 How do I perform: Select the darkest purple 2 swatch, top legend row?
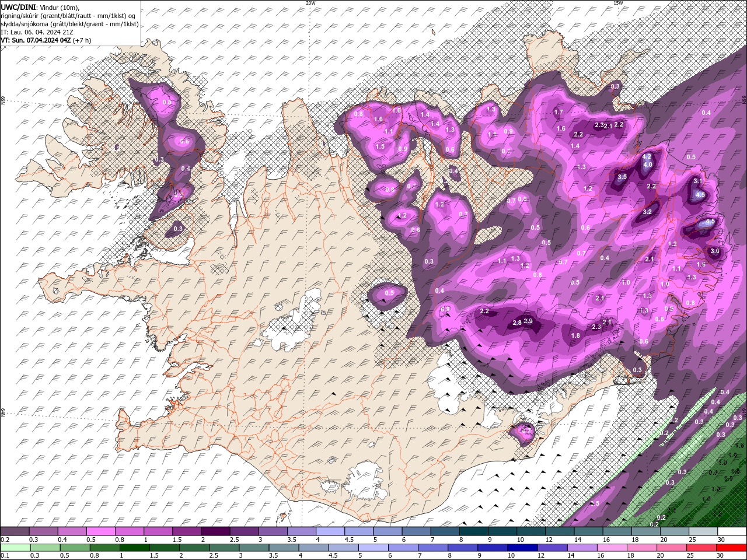215,531
